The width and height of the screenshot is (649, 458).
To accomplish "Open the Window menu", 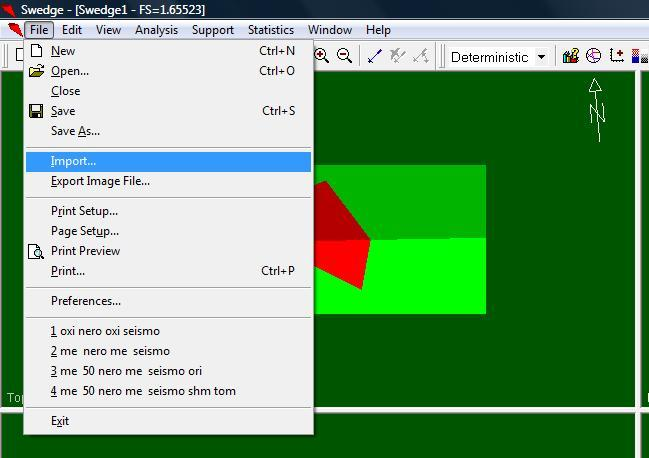I will tap(330, 30).
